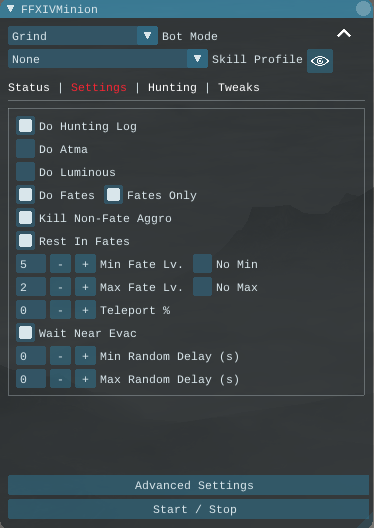This screenshot has height=528, width=374.
Task: Open the Bot Mode Grind dropdown
Action: (83, 36)
